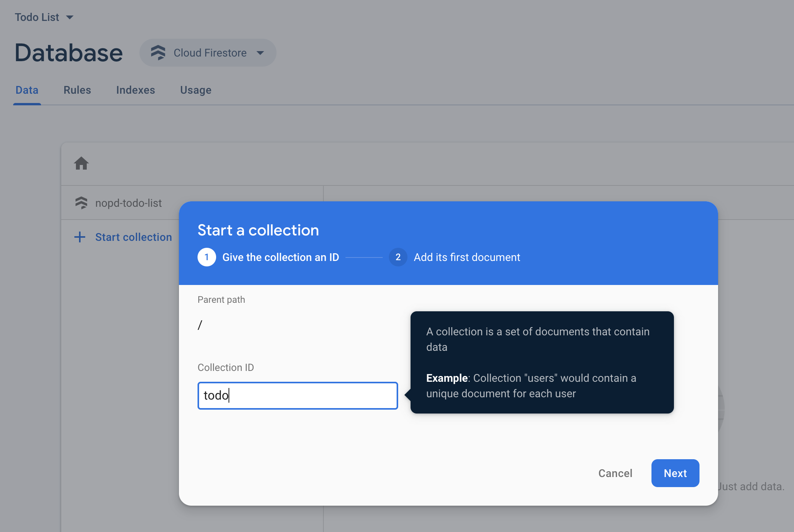Click the 'Add its first document' step label
Screen dimensions: 794x532
467,257
